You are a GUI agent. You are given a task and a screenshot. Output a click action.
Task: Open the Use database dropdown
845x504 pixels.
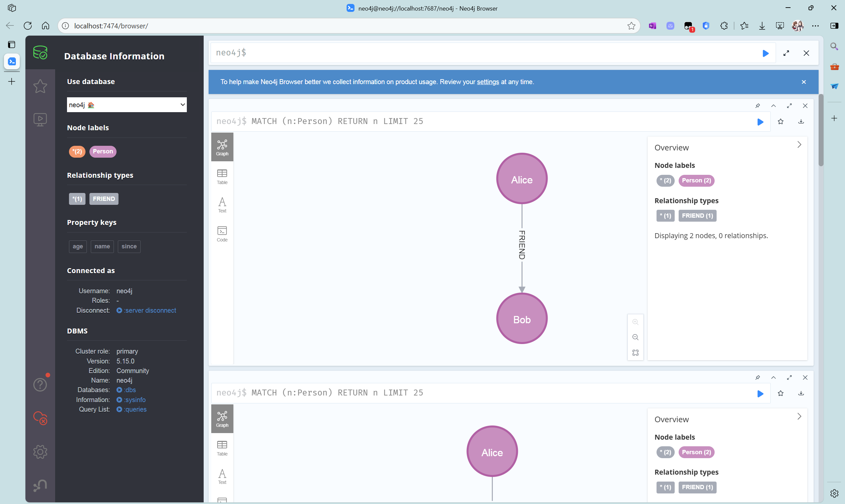click(127, 105)
